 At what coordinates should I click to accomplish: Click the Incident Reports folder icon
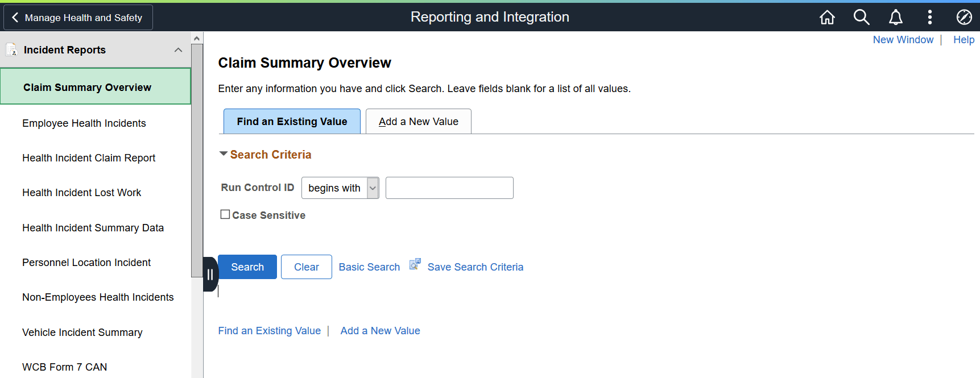pyautogui.click(x=11, y=50)
